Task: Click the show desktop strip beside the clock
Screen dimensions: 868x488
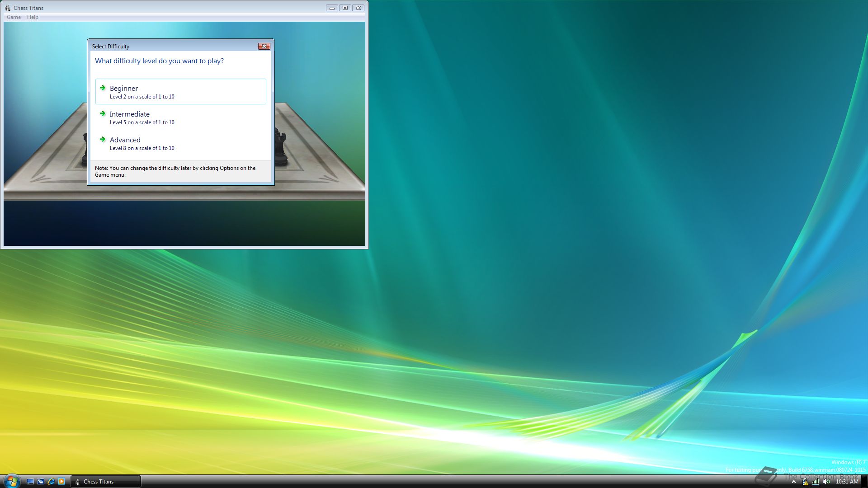Action: 864,482
